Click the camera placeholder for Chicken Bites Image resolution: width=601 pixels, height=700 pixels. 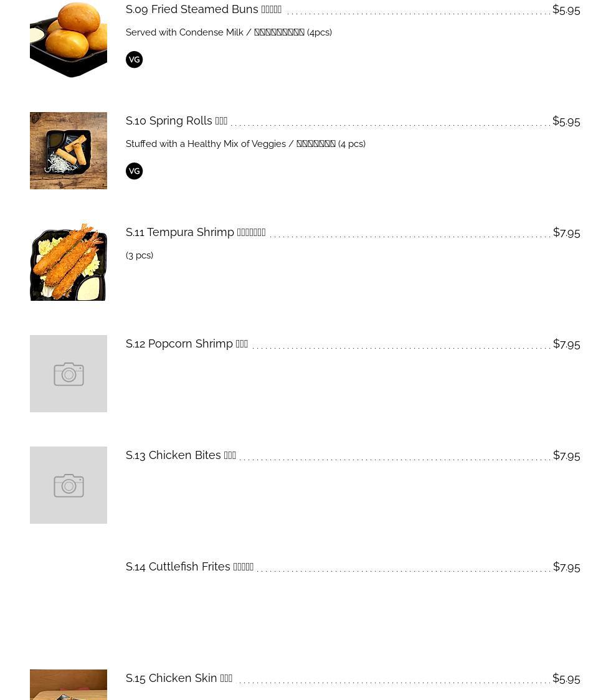click(x=69, y=485)
